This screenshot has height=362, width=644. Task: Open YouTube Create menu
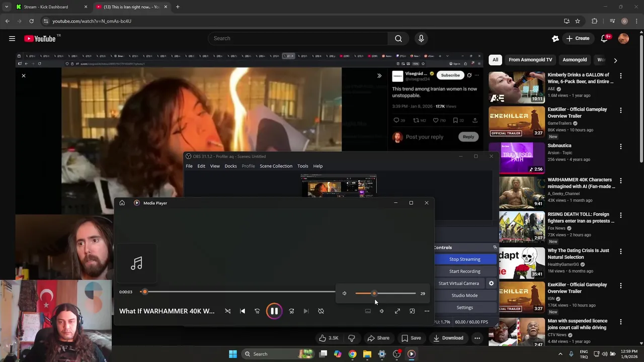(578, 39)
